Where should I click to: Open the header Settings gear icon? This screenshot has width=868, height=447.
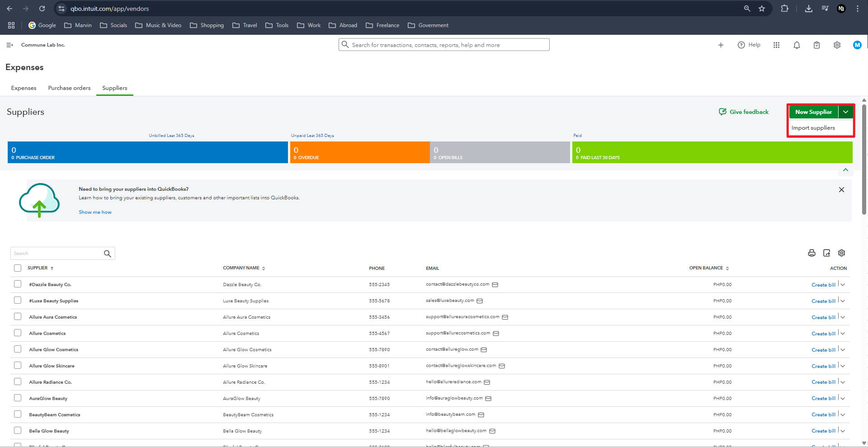pyautogui.click(x=837, y=45)
